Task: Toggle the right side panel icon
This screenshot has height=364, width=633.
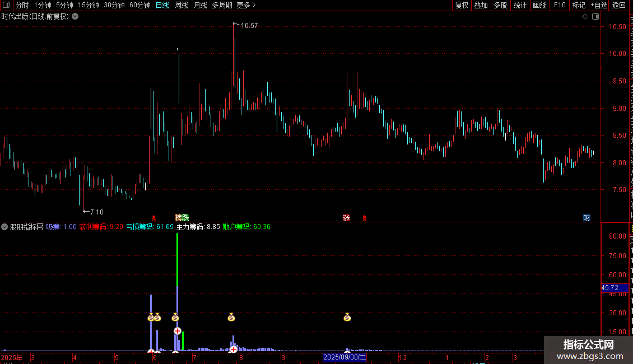Action: [x=595, y=17]
